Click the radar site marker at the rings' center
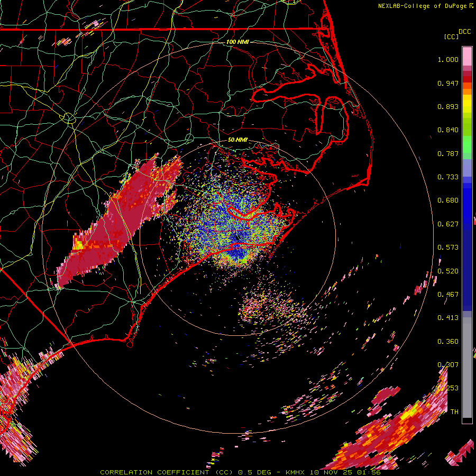Screen dimensions: 476x476 pos(237,237)
